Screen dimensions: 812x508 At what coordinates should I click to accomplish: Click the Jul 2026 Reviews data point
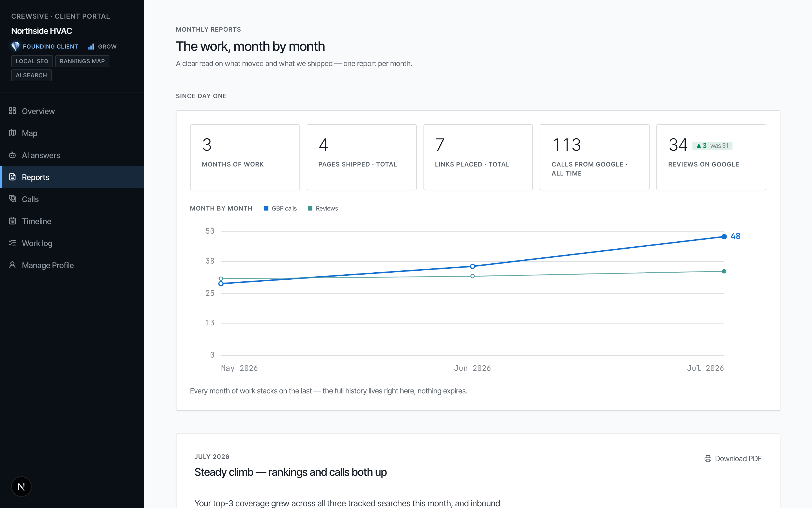pos(724,271)
